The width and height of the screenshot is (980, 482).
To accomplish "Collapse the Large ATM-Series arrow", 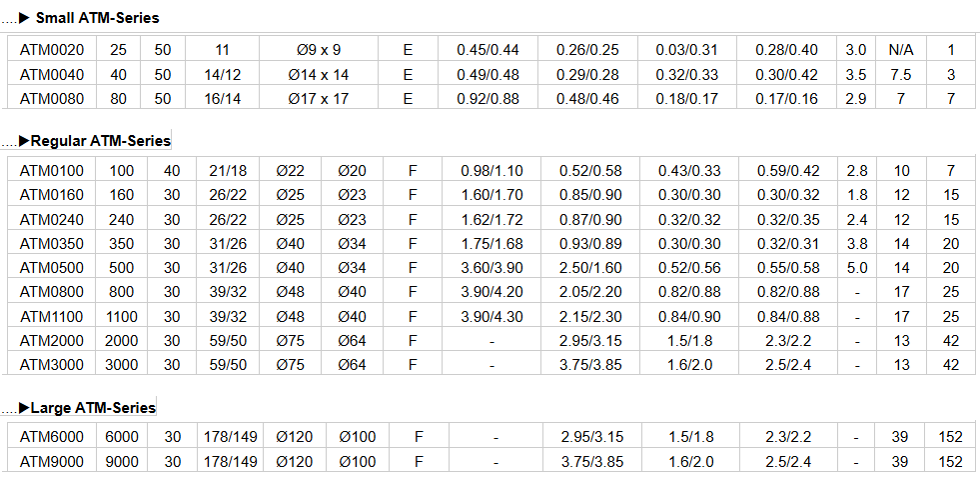I will click(x=25, y=408).
